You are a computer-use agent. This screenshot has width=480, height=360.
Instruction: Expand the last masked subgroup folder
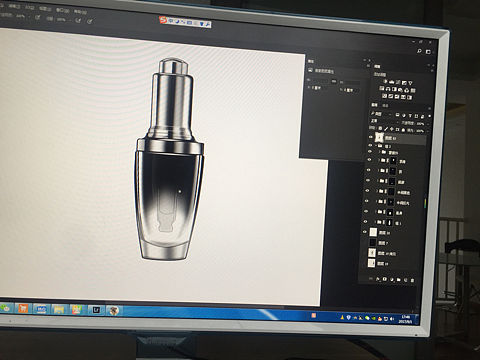[375, 222]
